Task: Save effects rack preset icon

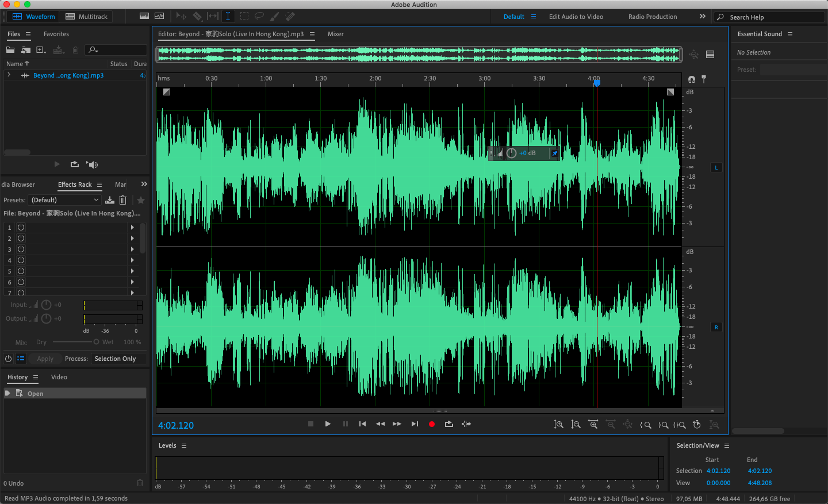Action: click(x=110, y=200)
